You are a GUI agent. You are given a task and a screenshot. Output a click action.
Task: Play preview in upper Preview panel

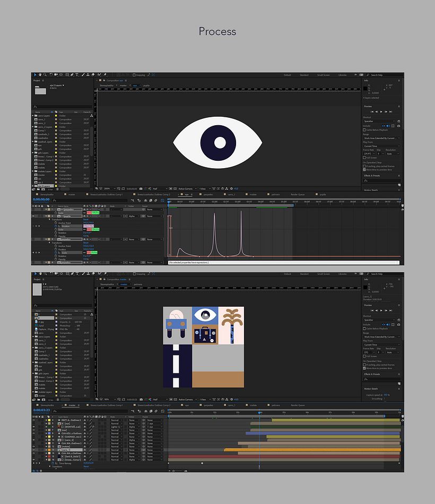[x=381, y=111]
